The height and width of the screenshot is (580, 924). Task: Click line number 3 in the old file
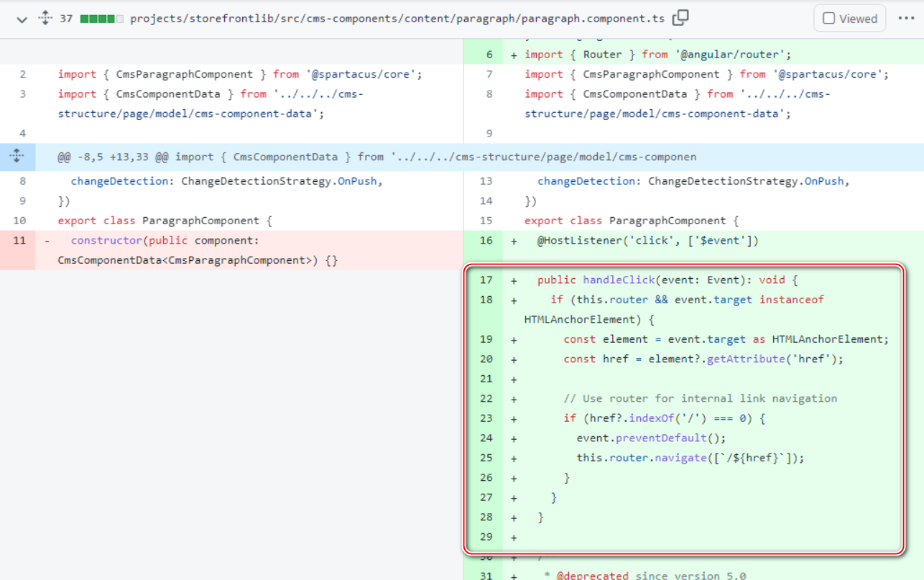point(23,94)
